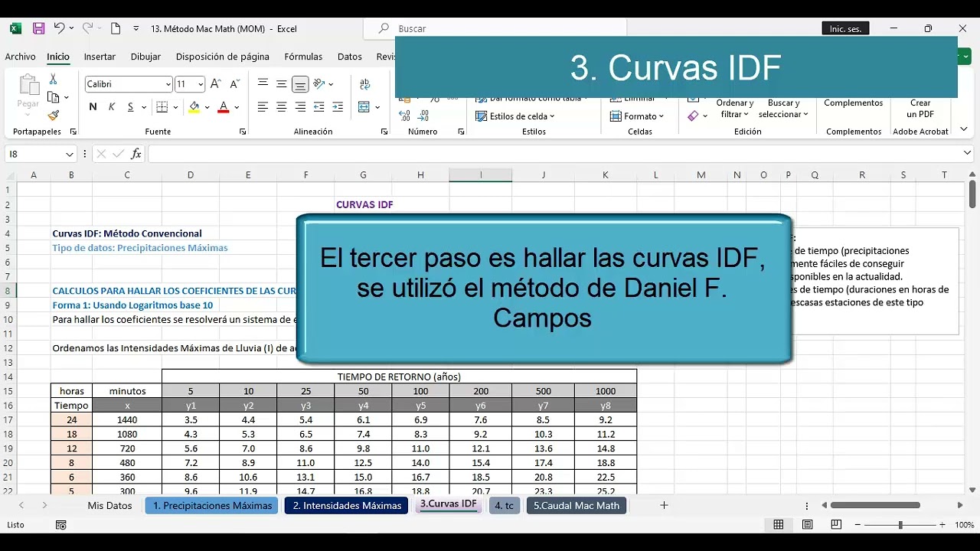Decrease font size with smaller A
The image size is (980, 551).
pos(234,84)
